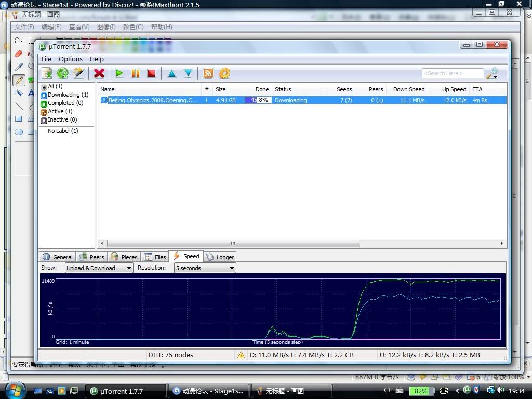Sort by the Done column header
The width and height of the screenshot is (532, 399).
coord(258,89)
